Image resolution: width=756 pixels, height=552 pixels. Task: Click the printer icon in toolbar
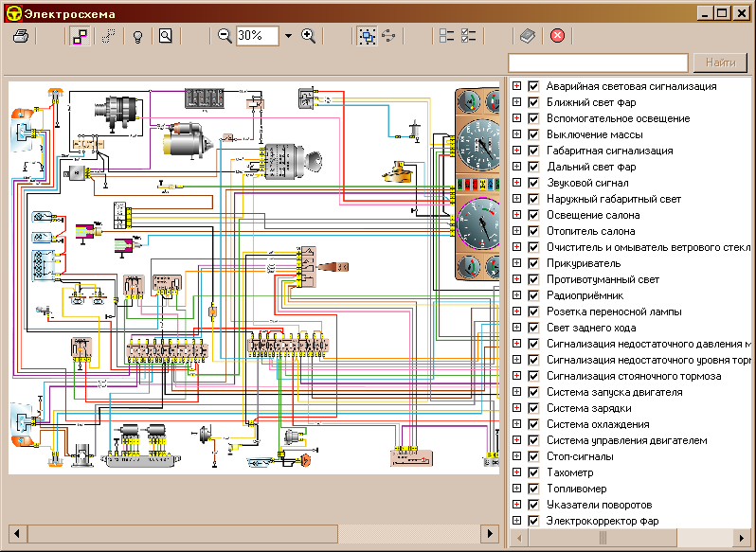(21, 36)
